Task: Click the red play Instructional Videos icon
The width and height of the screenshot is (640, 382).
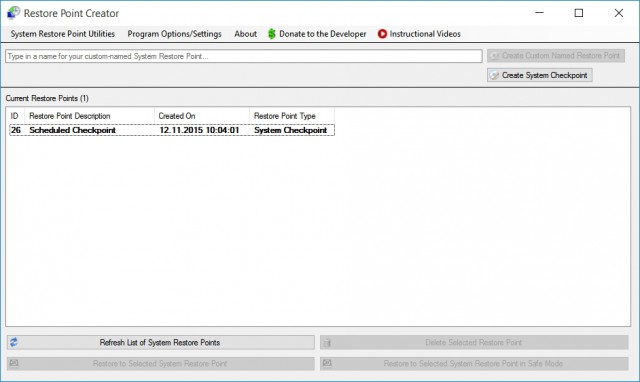Action: click(x=382, y=34)
